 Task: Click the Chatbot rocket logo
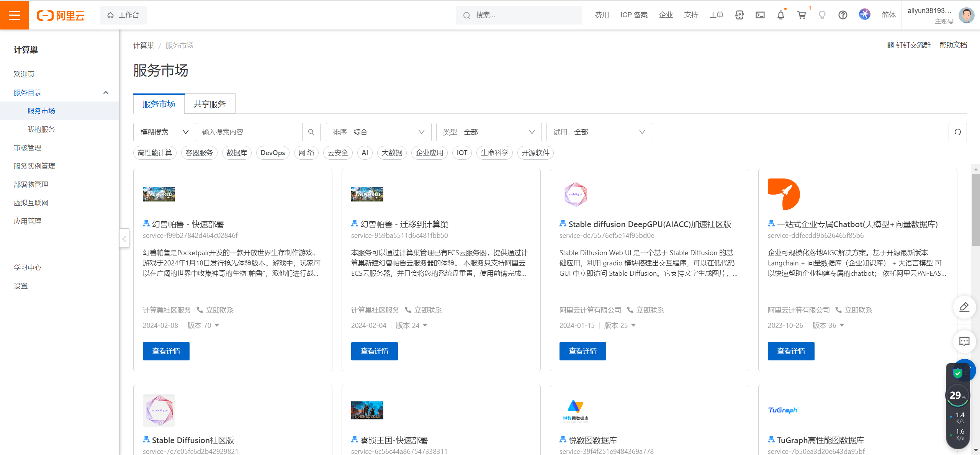(x=784, y=194)
